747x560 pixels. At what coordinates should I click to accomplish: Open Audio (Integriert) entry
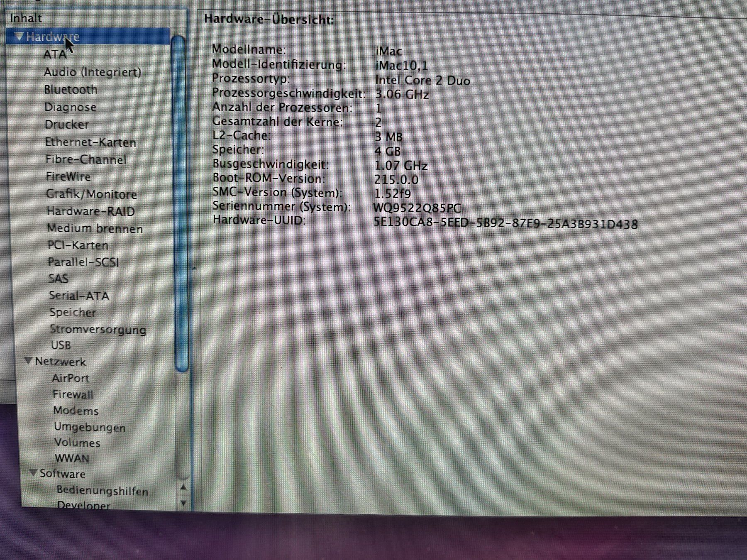(93, 72)
